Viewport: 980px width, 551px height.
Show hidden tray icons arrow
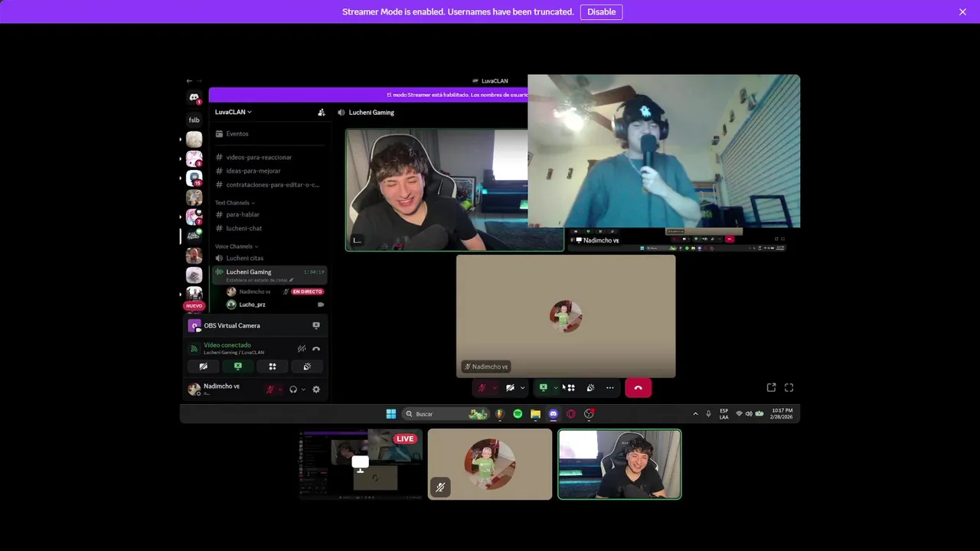pyautogui.click(x=695, y=414)
